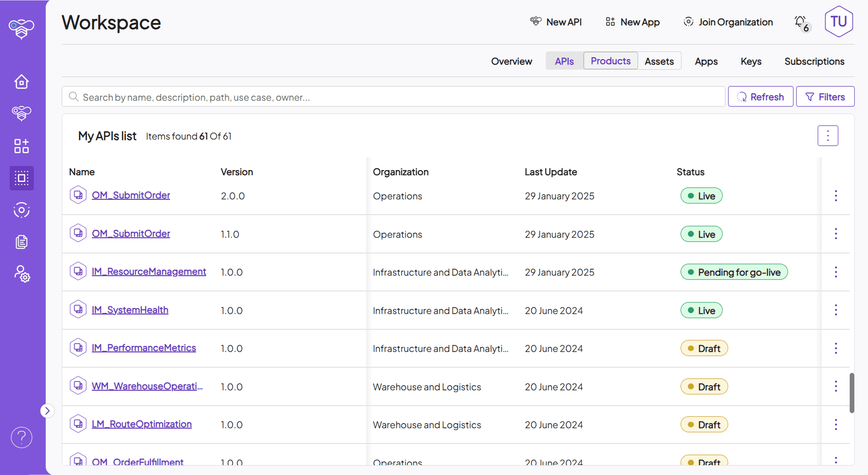Select the bee-shaped API hub sidebar icon
Image resolution: width=868 pixels, height=475 pixels.
(x=21, y=113)
